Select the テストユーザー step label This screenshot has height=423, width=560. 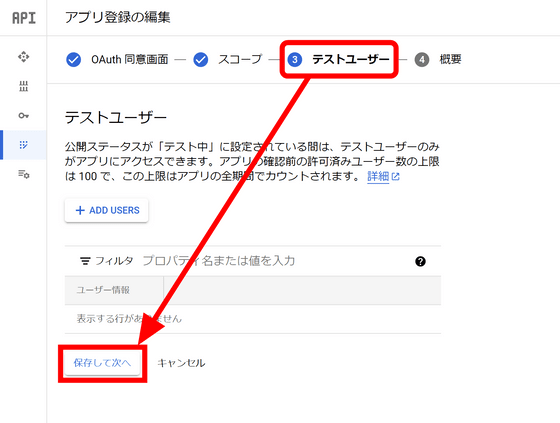tap(351, 59)
